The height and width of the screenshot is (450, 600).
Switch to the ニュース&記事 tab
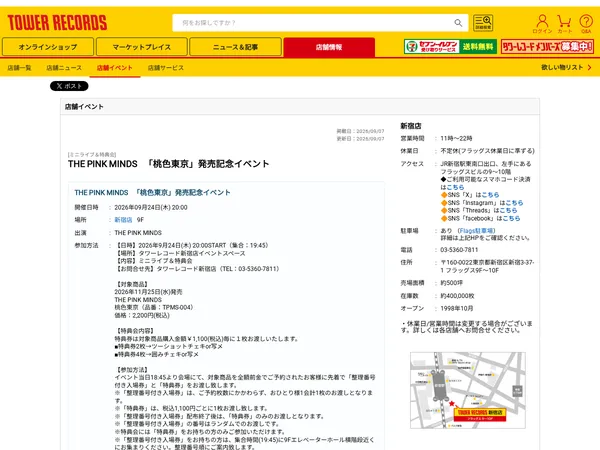(x=235, y=47)
